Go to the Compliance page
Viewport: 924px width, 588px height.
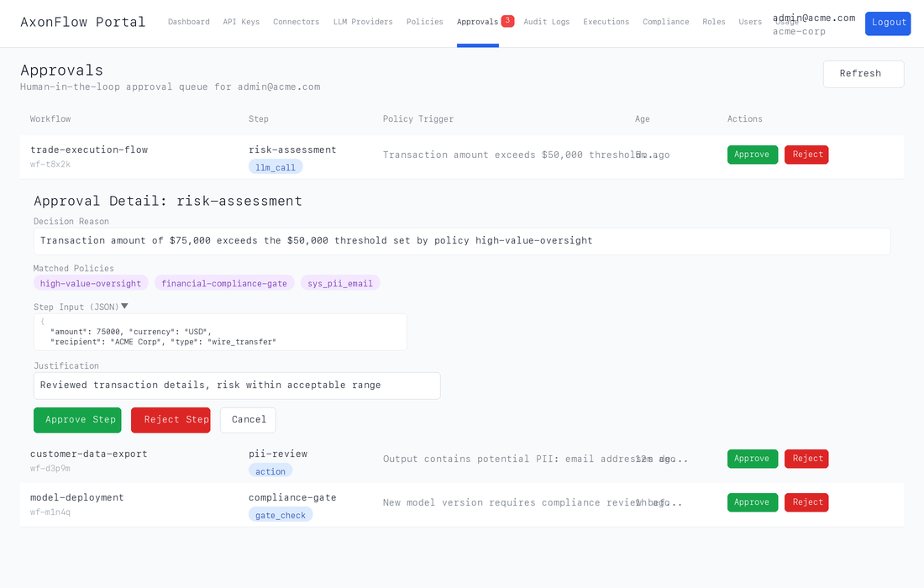(x=666, y=22)
